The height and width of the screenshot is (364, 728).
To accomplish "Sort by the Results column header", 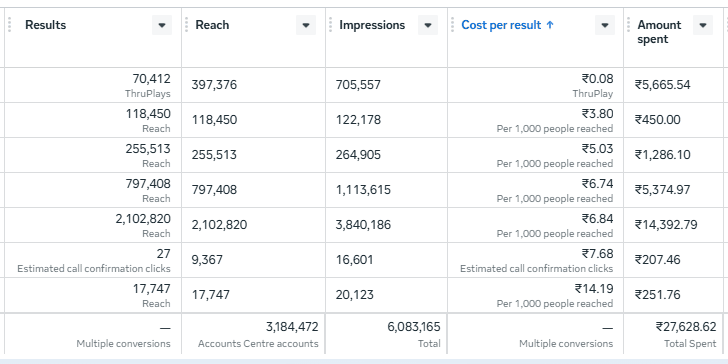I will point(46,25).
